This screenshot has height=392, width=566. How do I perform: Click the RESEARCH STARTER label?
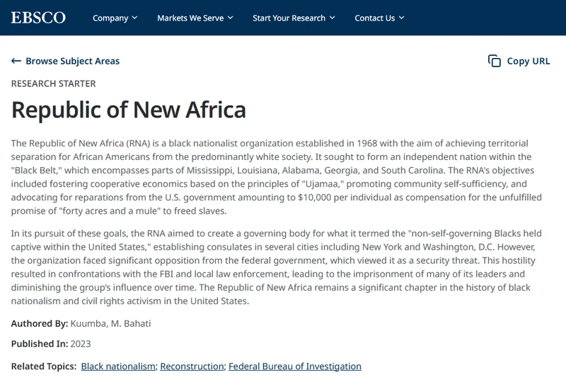[54, 83]
